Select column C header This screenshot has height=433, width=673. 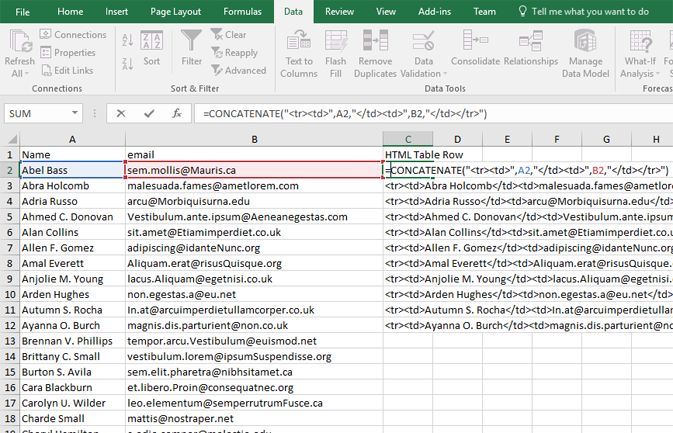coord(408,139)
